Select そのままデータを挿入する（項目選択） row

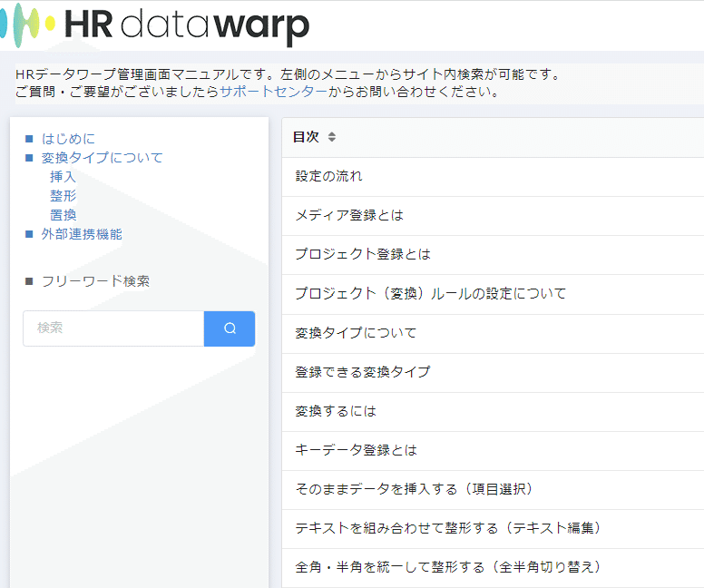[493, 490]
